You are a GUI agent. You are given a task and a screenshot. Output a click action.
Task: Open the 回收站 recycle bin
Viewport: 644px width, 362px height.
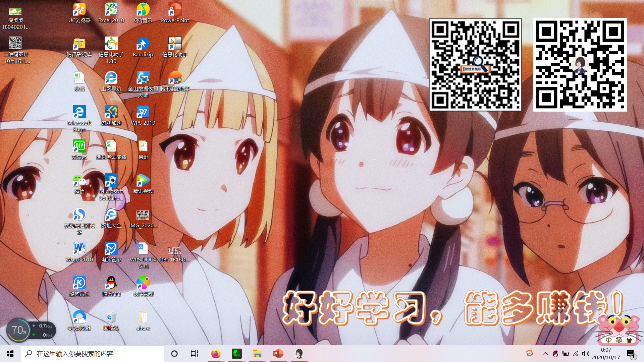(111, 320)
